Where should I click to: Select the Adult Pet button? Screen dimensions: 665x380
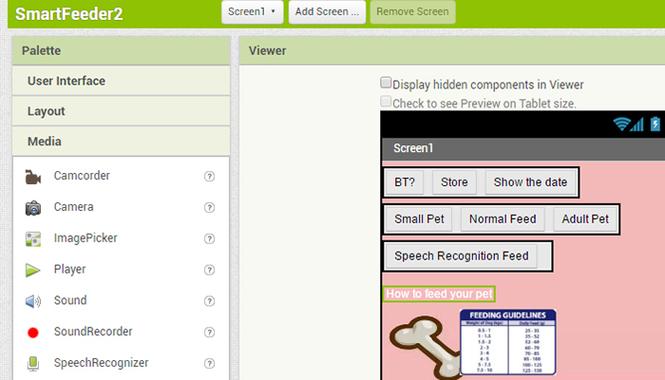[585, 219]
